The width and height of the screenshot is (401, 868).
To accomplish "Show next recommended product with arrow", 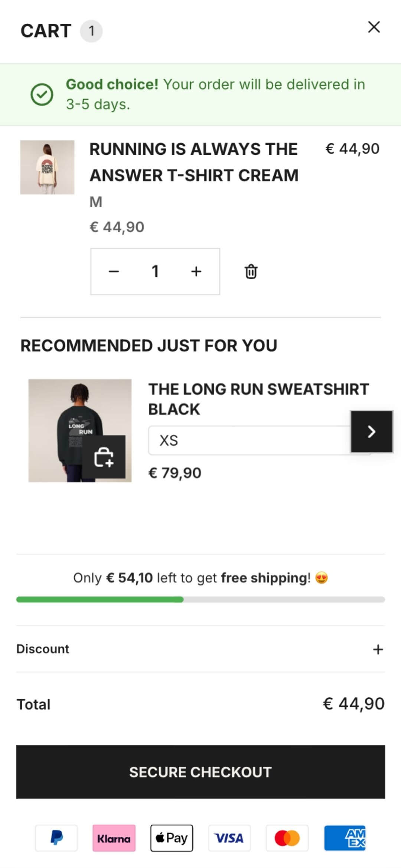I will click(x=371, y=431).
